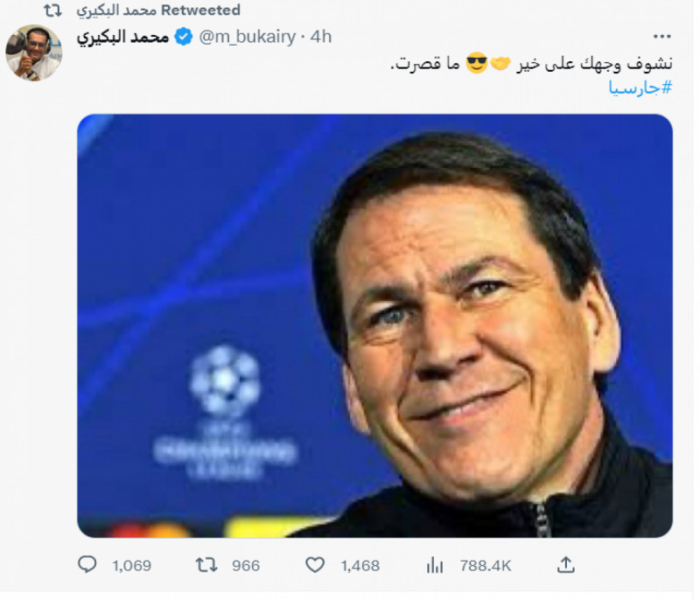Like the tweet with the heart icon
This screenshot has height=600, width=700.
316,565
